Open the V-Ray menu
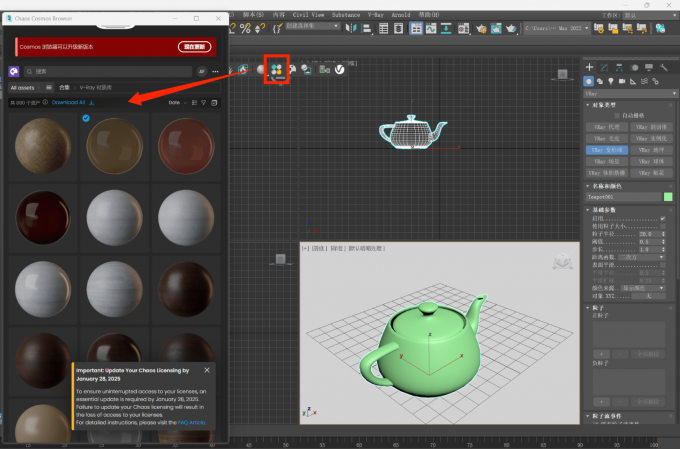This screenshot has width=680, height=449. pos(376,15)
